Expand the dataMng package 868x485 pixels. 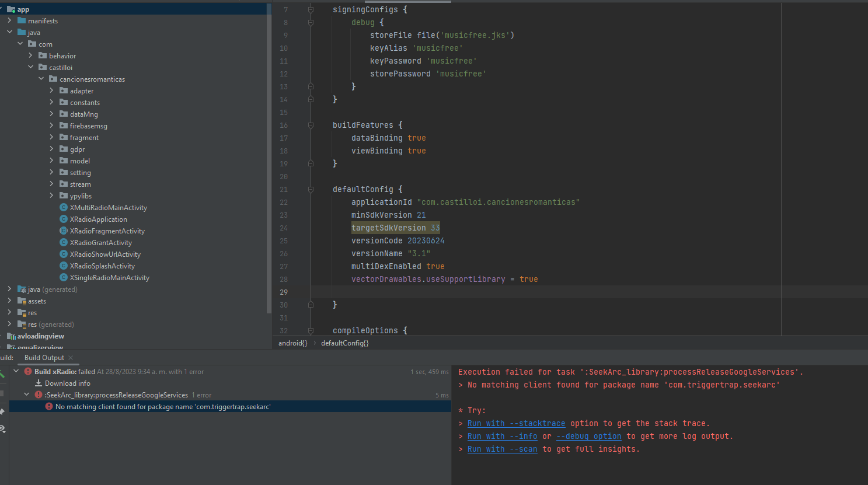[51, 114]
